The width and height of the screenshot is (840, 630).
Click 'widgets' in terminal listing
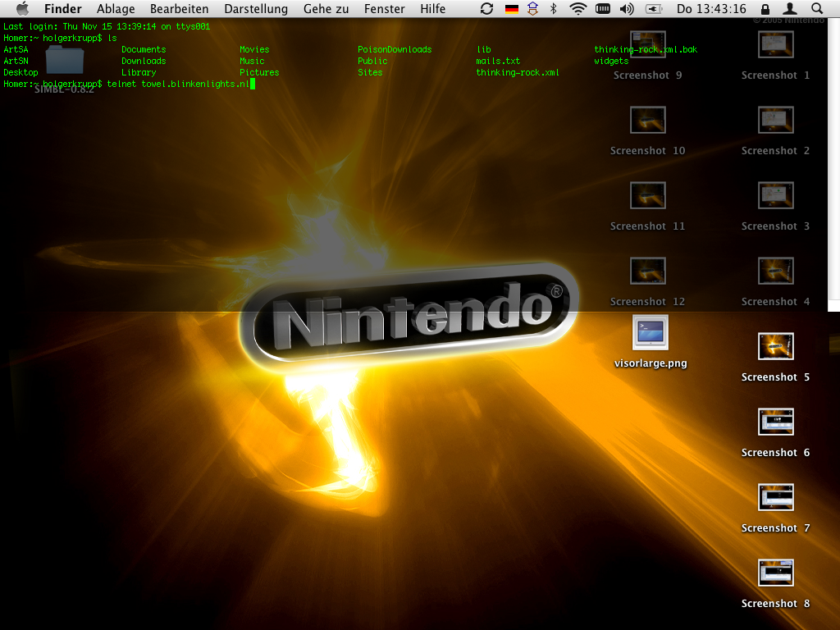[x=611, y=61]
